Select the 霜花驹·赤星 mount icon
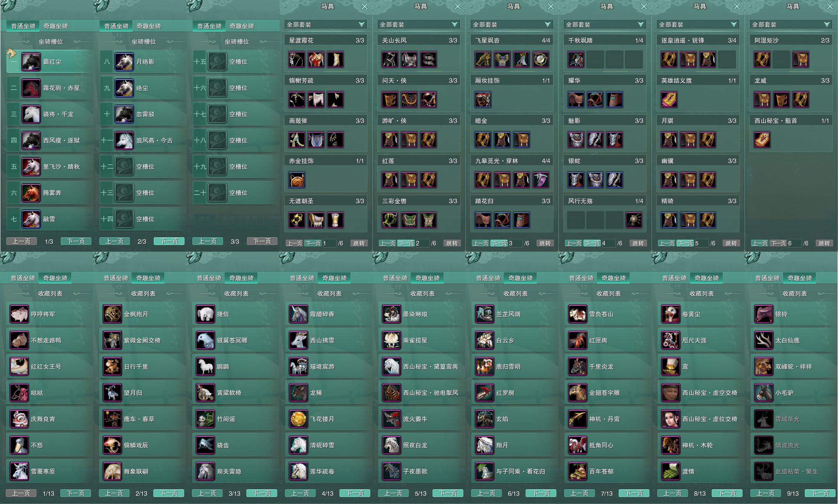Image resolution: width=838 pixels, height=504 pixels. point(31,88)
